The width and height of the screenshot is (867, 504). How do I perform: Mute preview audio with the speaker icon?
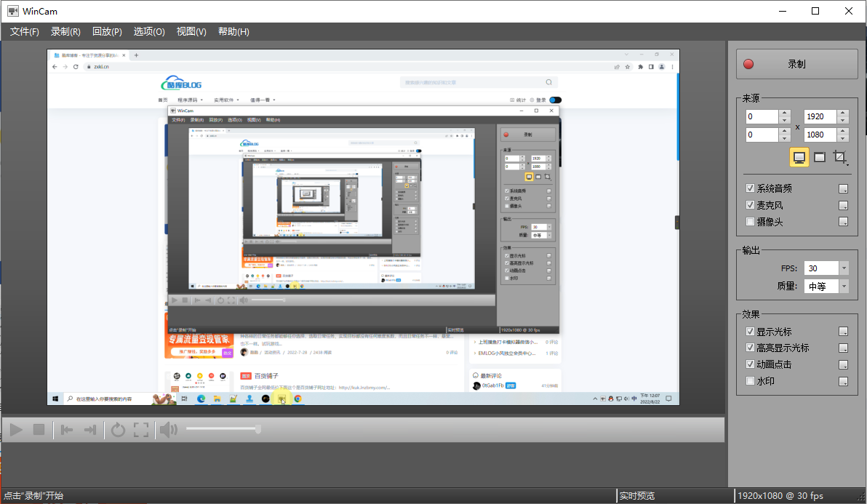[x=167, y=429]
